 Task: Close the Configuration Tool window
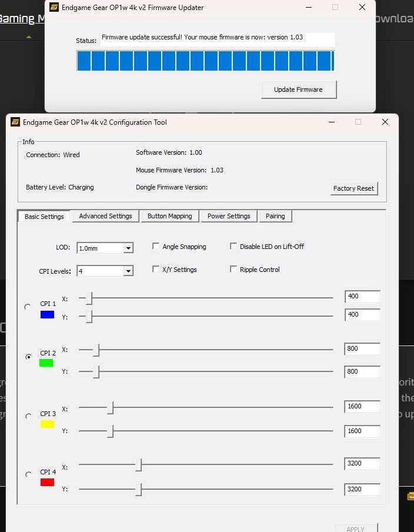(385, 122)
